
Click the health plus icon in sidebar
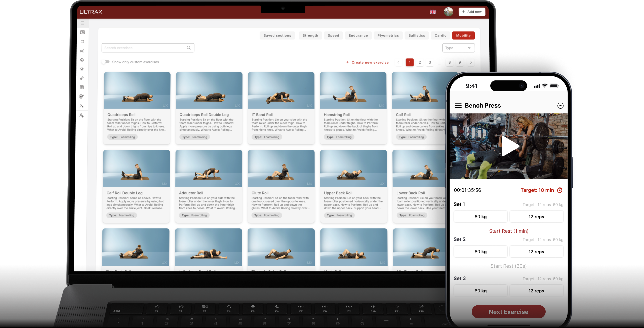point(82,60)
